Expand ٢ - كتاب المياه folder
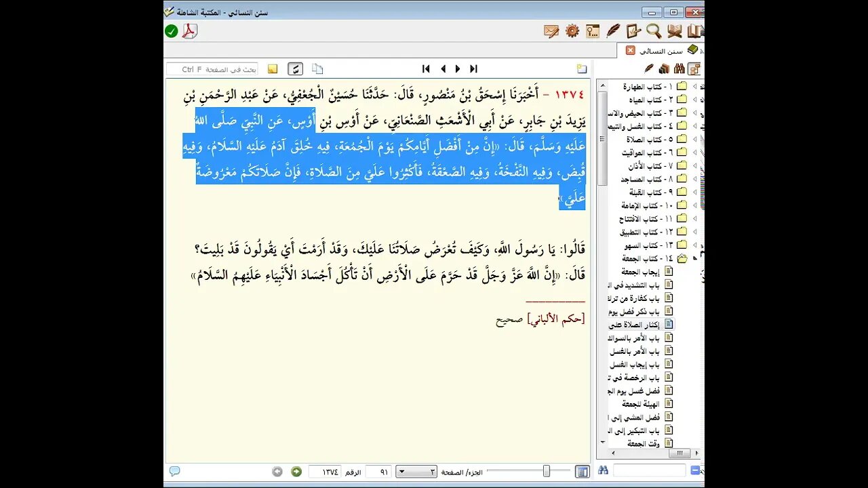 (x=694, y=100)
